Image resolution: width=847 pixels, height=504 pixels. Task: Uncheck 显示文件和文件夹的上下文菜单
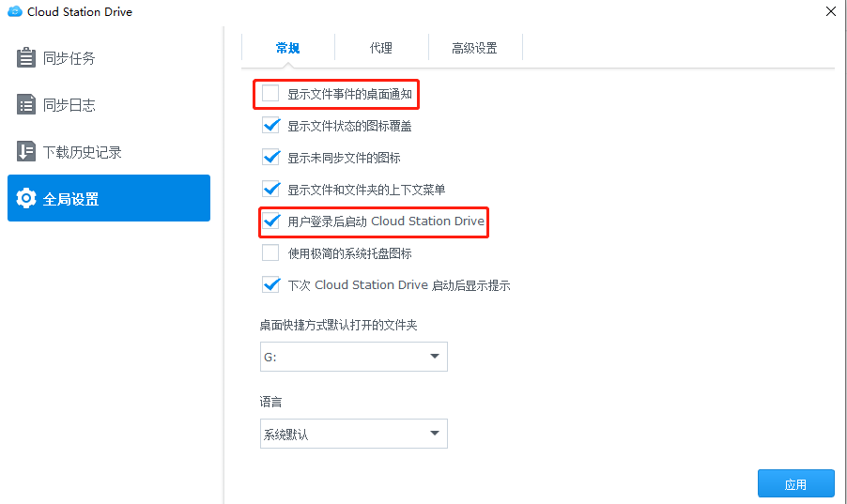[270, 189]
